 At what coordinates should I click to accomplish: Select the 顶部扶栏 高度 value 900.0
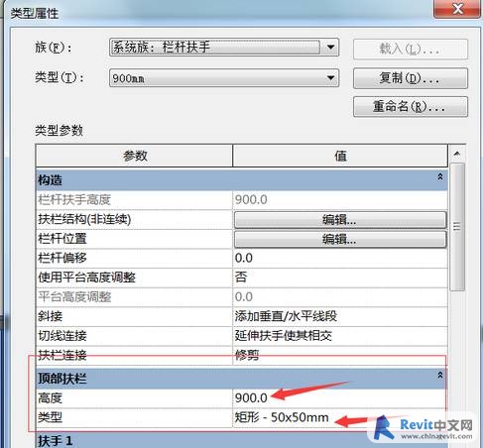tap(340, 398)
